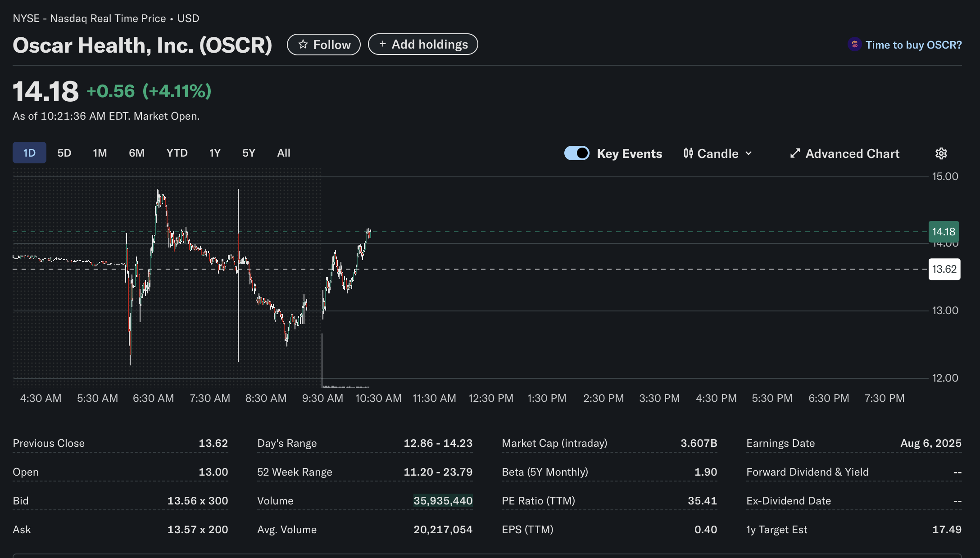Click the Avg. Volume value 20,217,054
Screen dimensions: 980x558
[443, 530]
